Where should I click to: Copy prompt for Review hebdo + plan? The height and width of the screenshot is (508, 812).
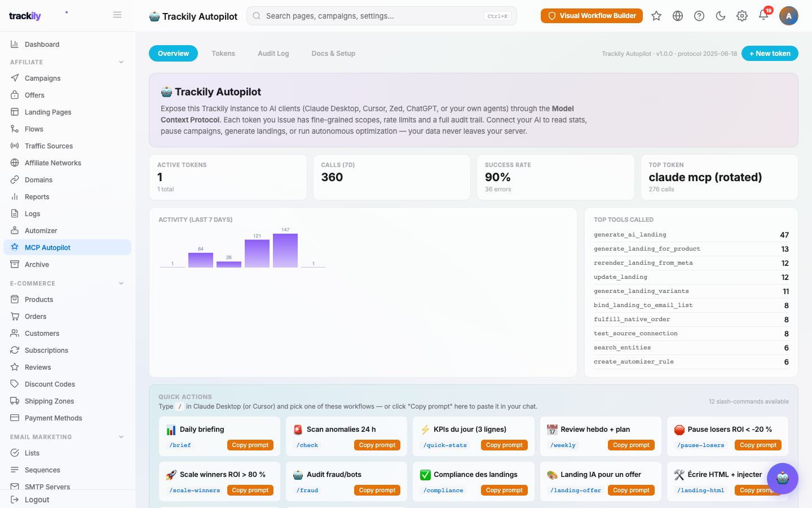pos(631,445)
